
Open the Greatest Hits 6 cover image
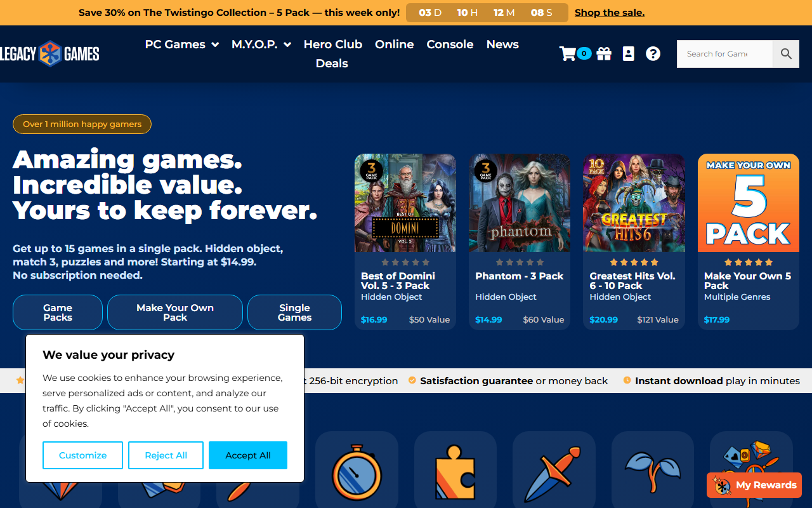pyautogui.click(x=634, y=203)
